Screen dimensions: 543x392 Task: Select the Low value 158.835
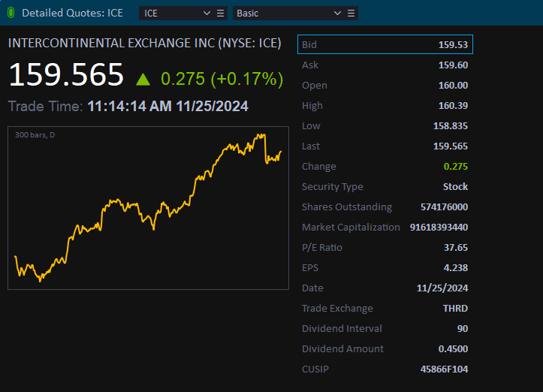pos(450,125)
